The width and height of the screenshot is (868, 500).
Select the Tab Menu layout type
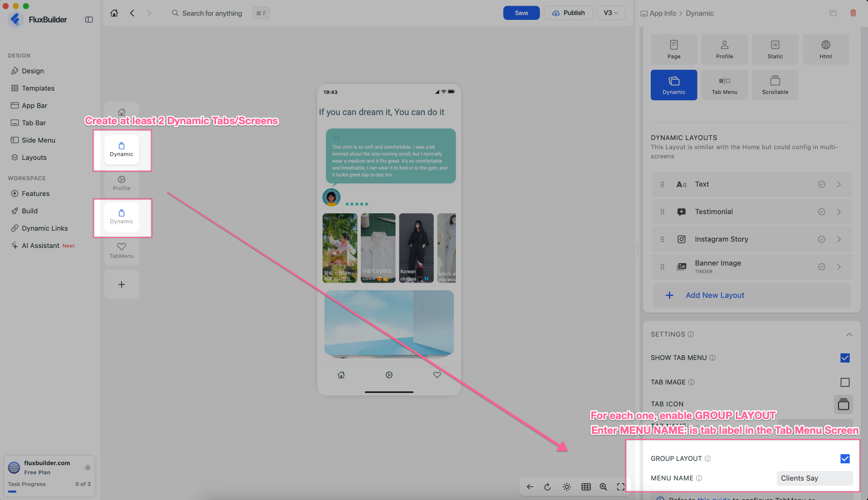click(725, 85)
